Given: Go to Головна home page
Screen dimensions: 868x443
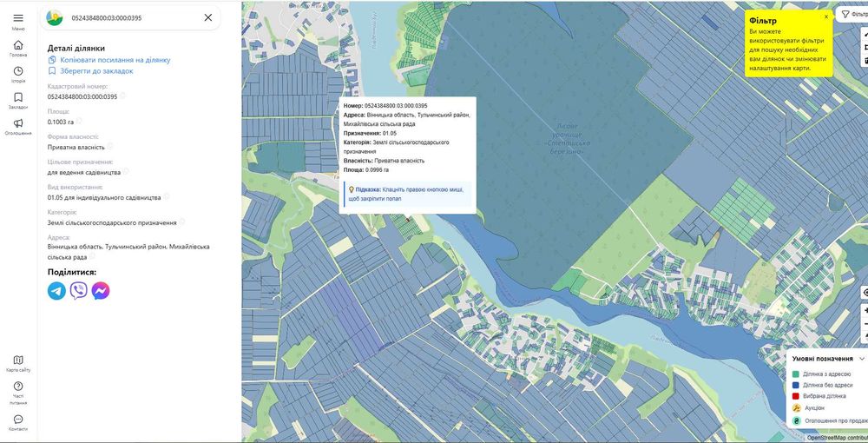Looking at the screenshot, I should click(x=18, y=45).
